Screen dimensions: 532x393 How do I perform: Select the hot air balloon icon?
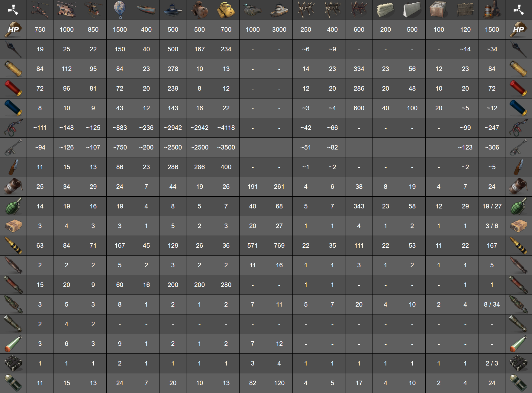coord(120,10)
